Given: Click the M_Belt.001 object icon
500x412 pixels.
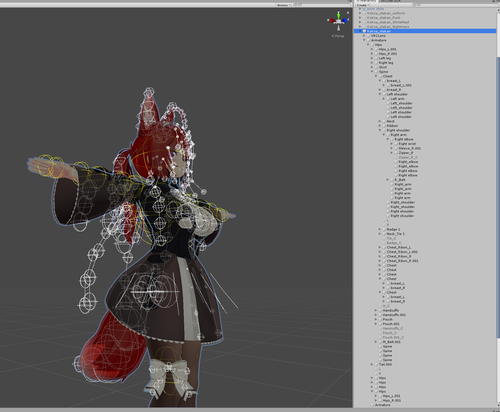Looking at the screenshot, I should (380, 342).
